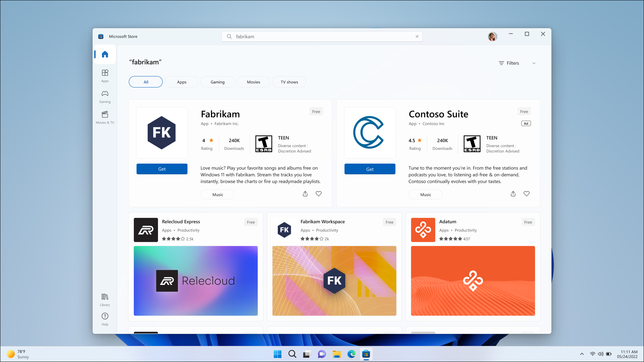Select the All filter tab

click(146, 82)
